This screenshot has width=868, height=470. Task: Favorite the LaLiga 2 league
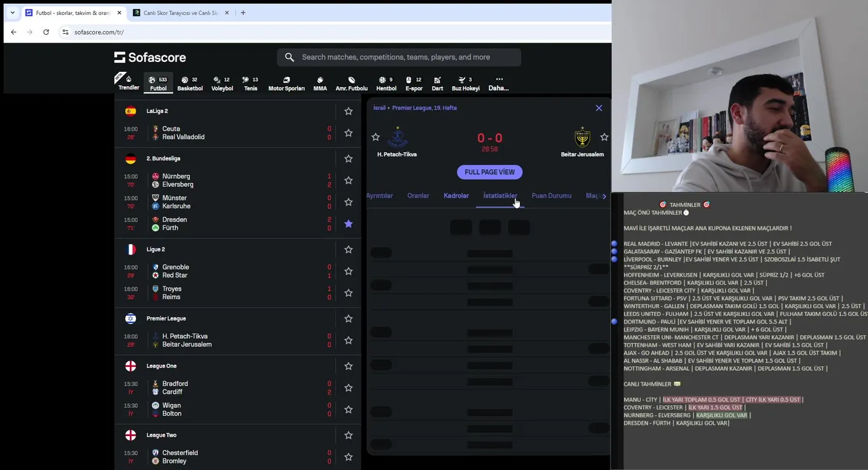348,112
